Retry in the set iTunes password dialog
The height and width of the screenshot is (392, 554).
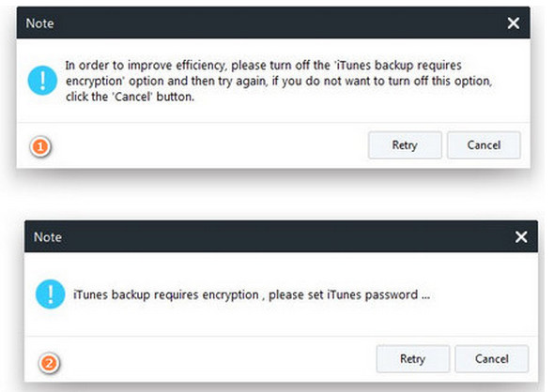click(x=412, y=359)
